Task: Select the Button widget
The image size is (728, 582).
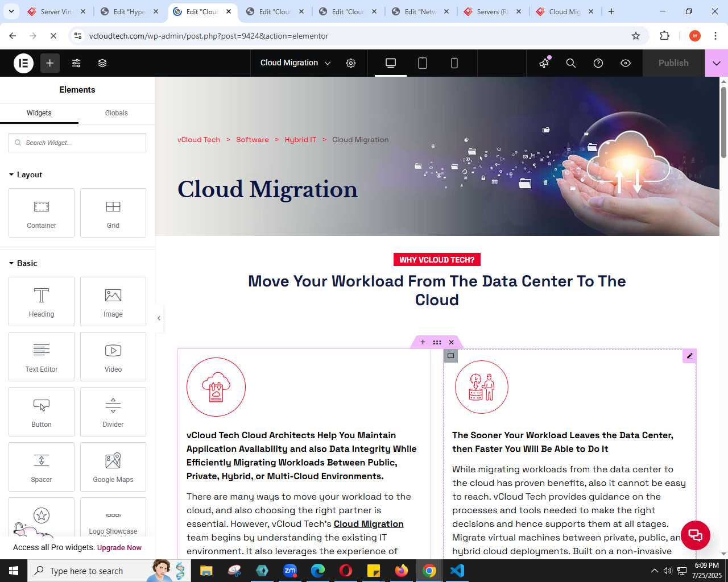Action: (x=42, y=412)
